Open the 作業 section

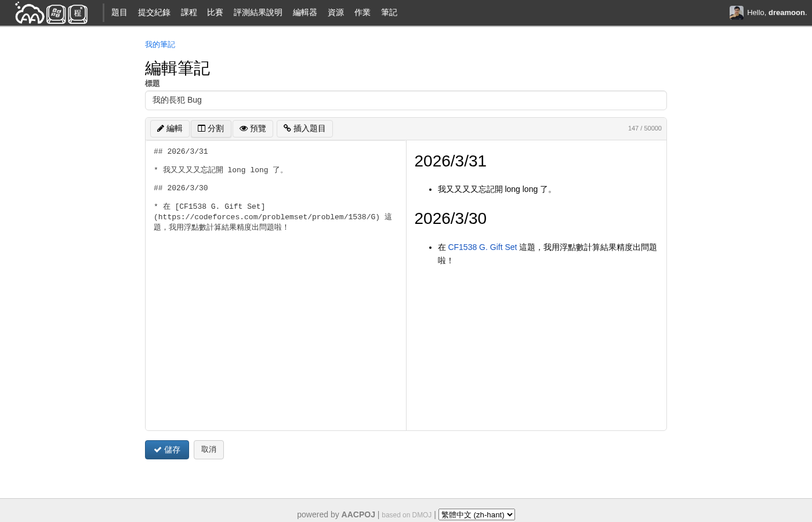362,12
